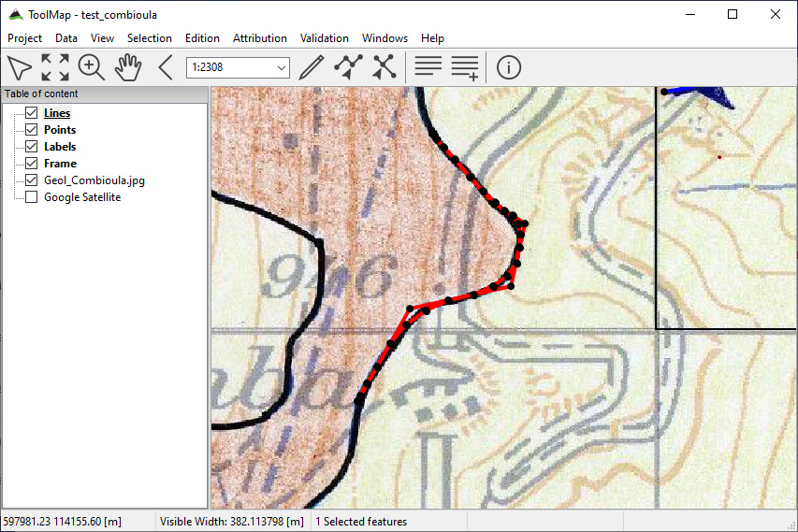Click the Table of content panel header
Image resolution: width=798 pixels, height=532 pixels.
tap(105, 93)
